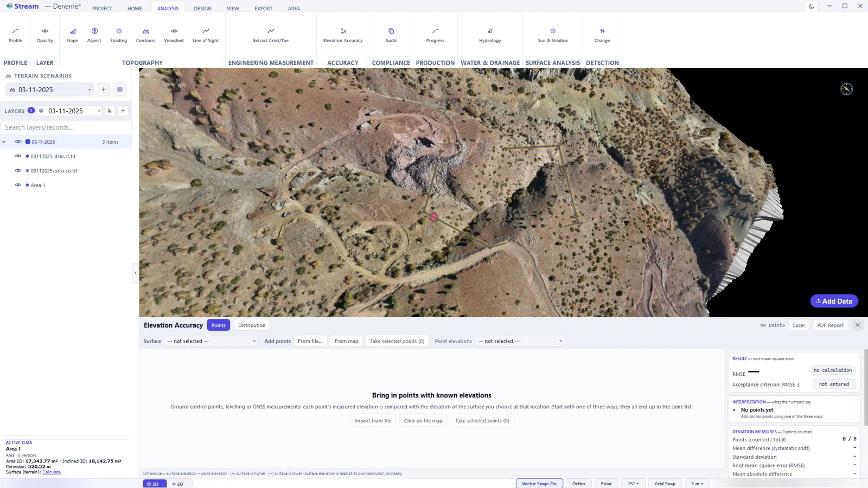Hide the 03-11-2025 layer group
This screenshot has width=868, height=488.
point(18,142)
